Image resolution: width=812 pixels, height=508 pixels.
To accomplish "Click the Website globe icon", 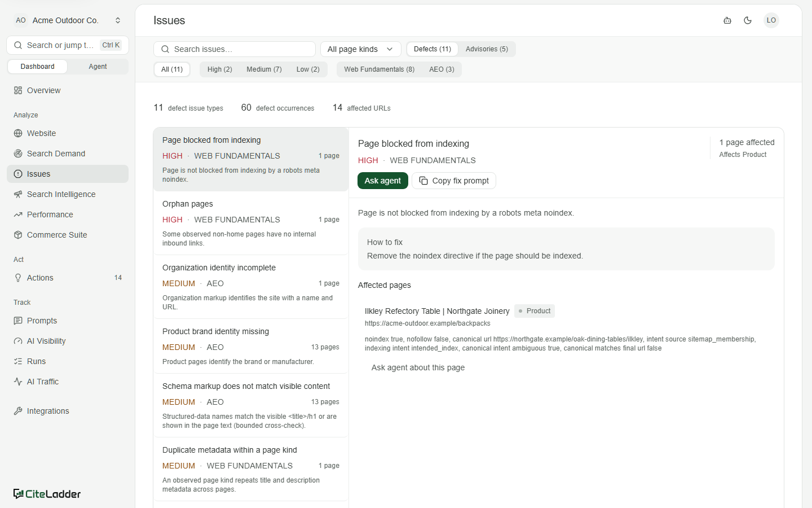I will (18, 133).
